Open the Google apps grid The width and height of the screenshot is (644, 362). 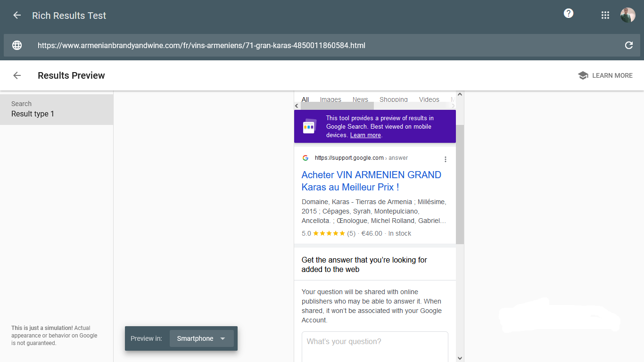tap(605, 15)
